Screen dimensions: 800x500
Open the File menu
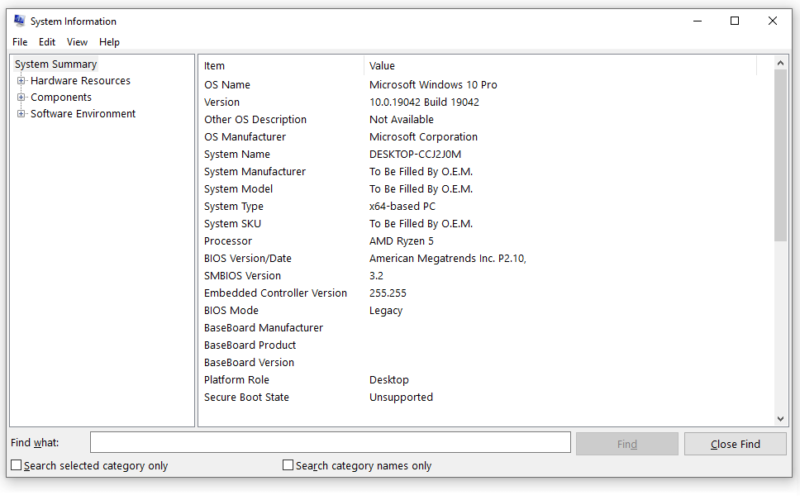pyautogui.click(x=20, y=42)
